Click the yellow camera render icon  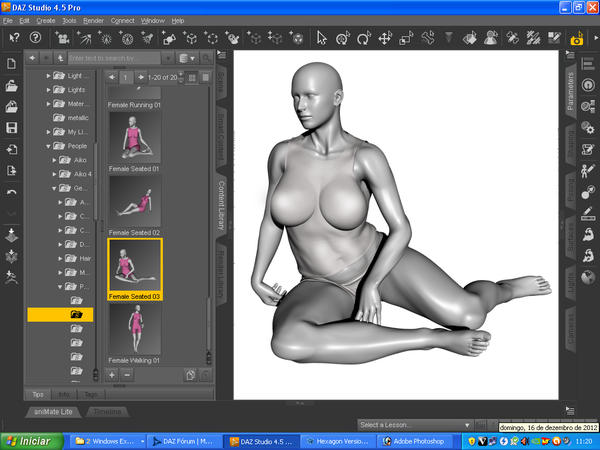point(576,39)
